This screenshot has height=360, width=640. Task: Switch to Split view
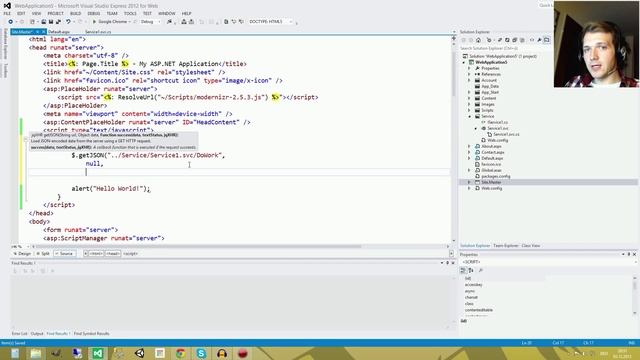pos(43,253)
